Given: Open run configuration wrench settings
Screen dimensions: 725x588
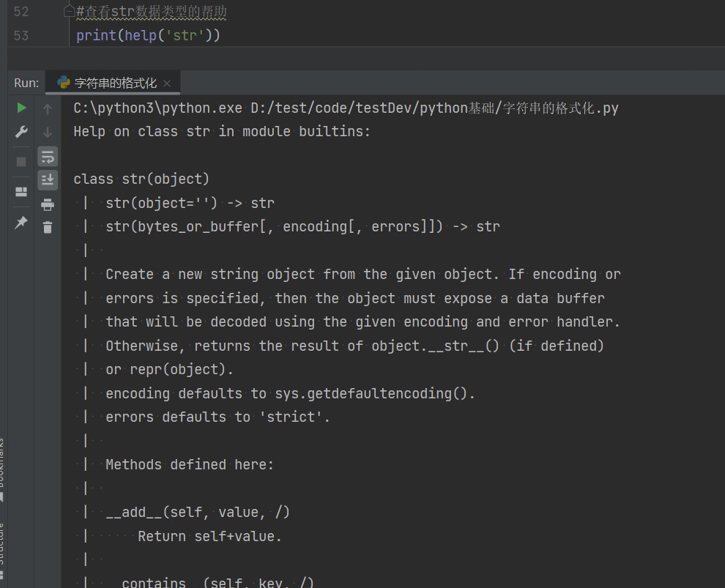Looking at the screenshot, I should pos(21,133).
